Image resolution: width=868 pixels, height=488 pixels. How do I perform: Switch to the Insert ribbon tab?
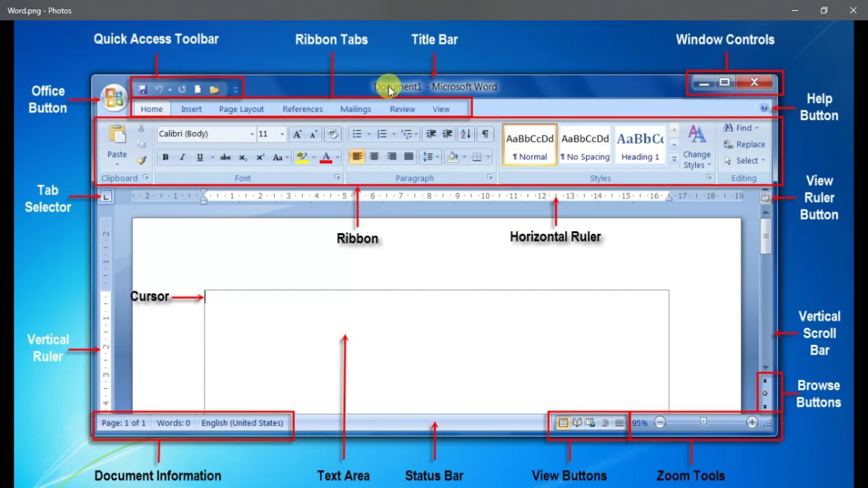pos(191,108)
